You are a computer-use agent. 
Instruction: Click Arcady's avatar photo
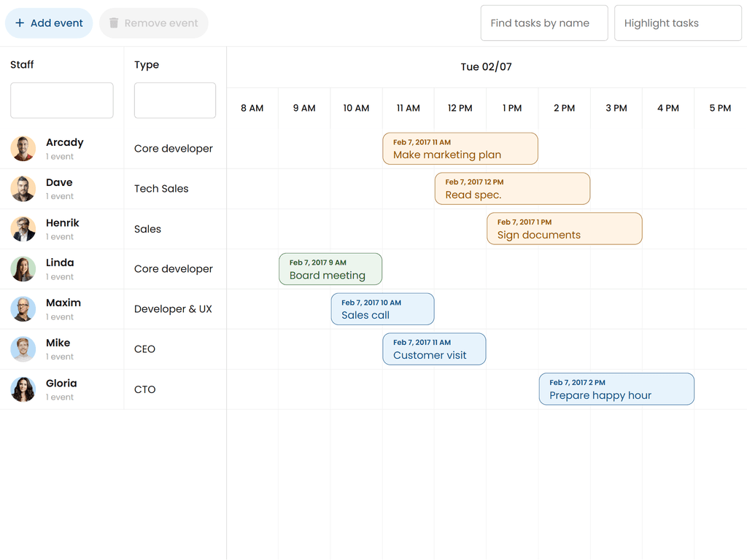click(23, 149)
